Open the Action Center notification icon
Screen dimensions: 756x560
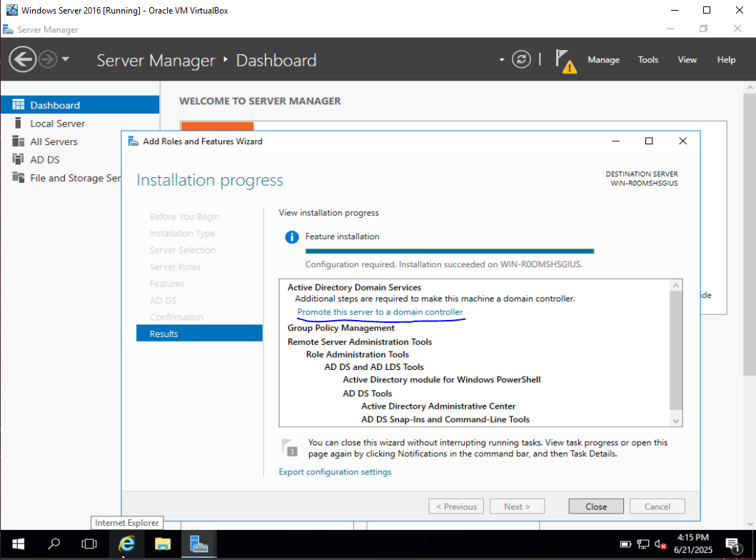(x=733, y=545)
